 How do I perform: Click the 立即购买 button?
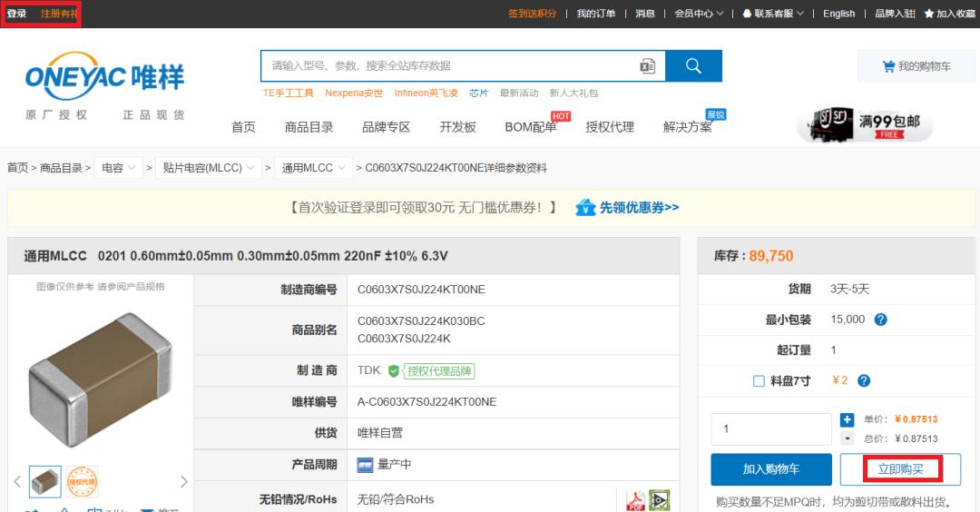[901, 469]
